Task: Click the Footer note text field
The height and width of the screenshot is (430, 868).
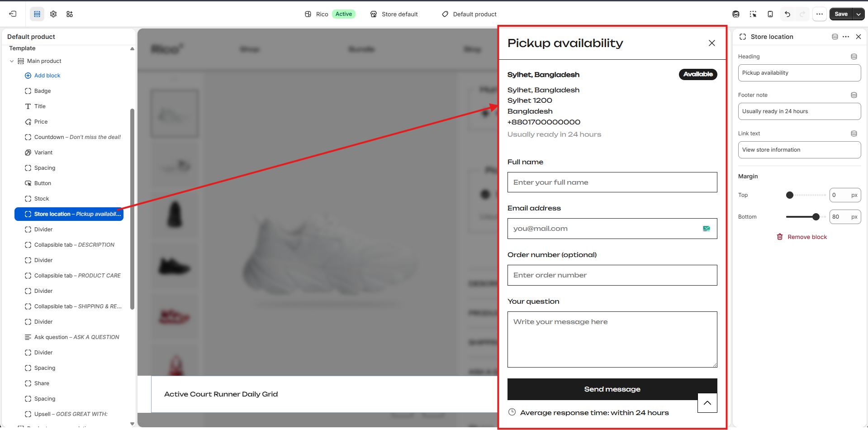Action: pos(799,111)
